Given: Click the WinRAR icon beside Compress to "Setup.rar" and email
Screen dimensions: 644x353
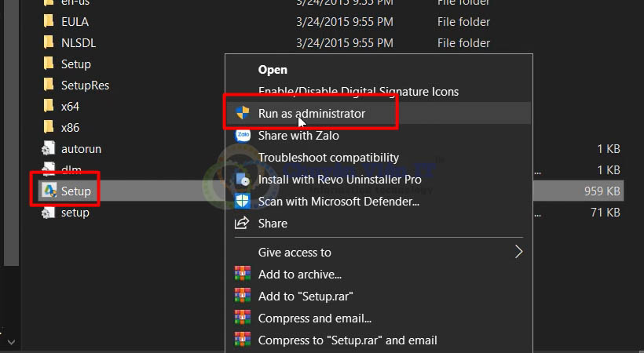Looking at the screenshot, I should click(243, 340).
